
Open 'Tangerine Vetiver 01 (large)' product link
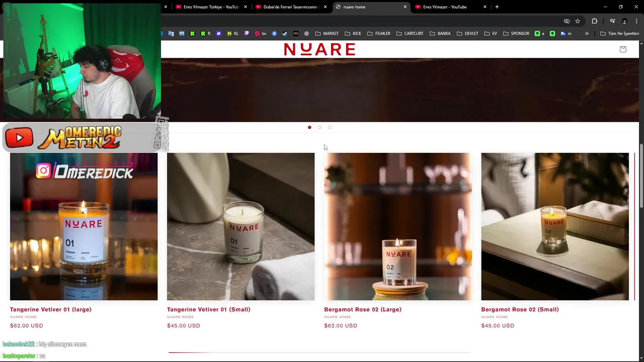pos(51,309)
